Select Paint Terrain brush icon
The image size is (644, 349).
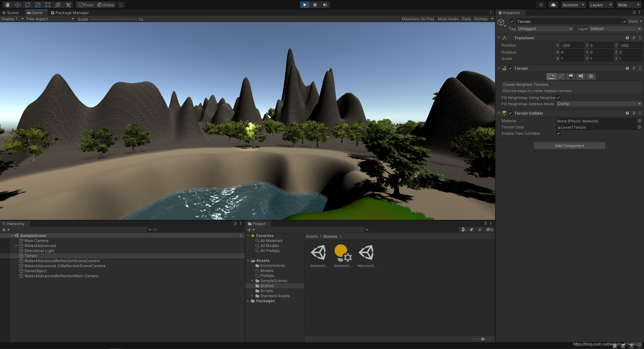(561, 77)
